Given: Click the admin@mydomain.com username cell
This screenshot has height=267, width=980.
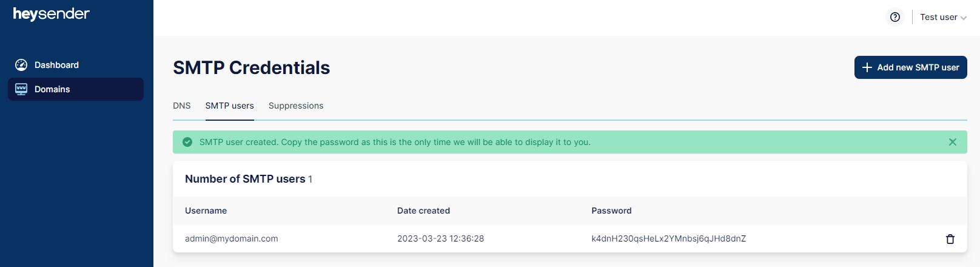Looking at the screenshot, I should [x=232, y=238].
